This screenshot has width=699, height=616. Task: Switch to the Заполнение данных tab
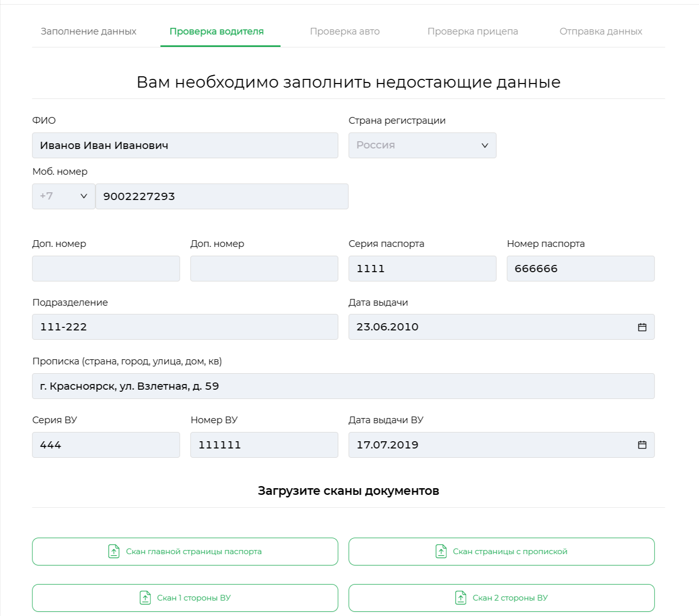(89, 31)
